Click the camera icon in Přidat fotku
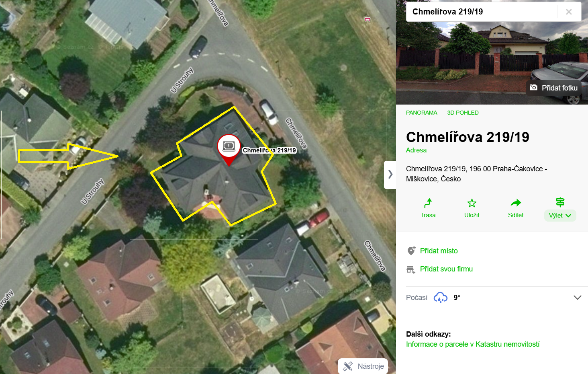The width and height of the screenshot is (588, 374). tap(533, 88)
